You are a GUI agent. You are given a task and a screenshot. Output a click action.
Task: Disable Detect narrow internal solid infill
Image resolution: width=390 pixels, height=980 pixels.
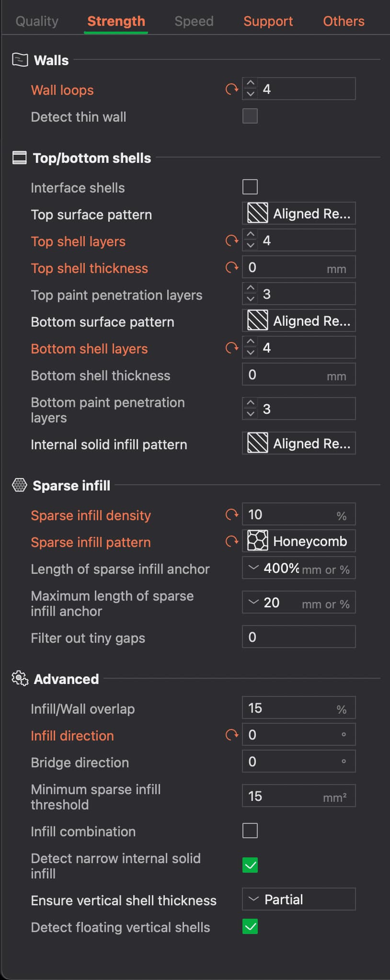[x=250, y=865]
